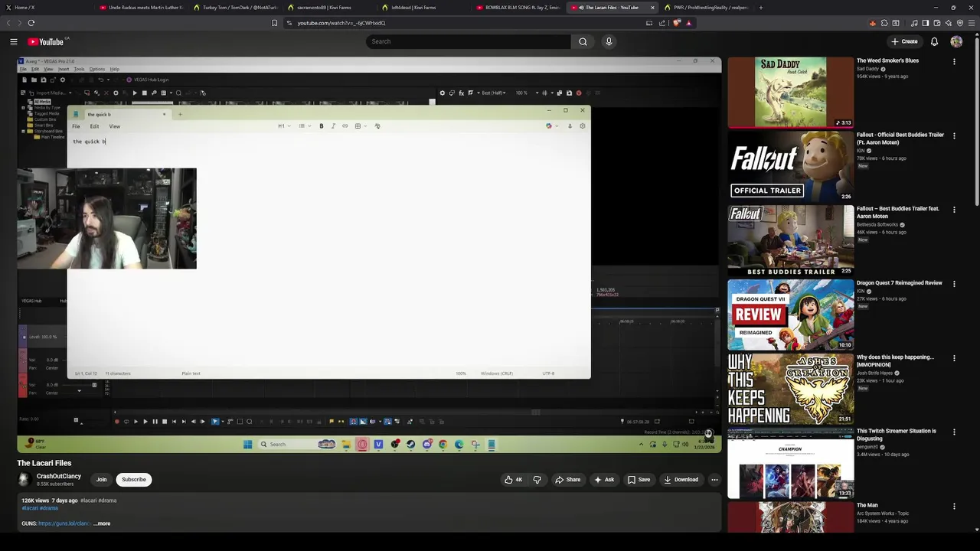This screenshot has width=980, height=551.
Task: Click the Create button
Action: coord(904,41)
